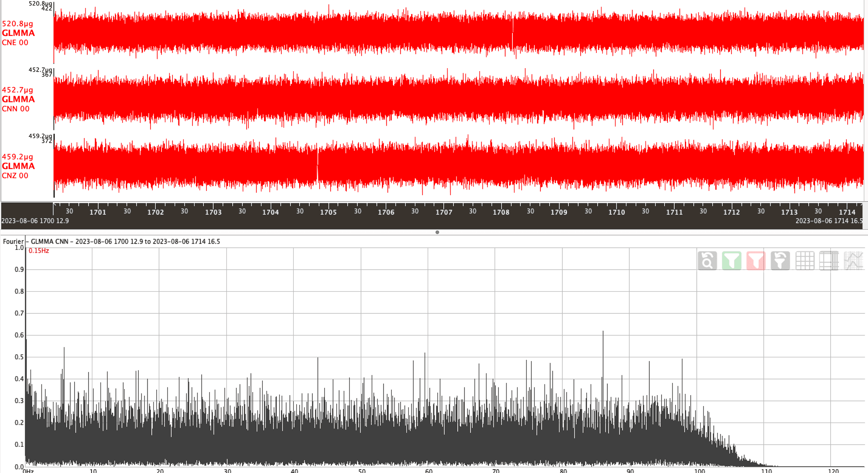This screenshot has height=473, width=868.
Task: Click the undo filter funnel icon
Action: click(x=780, y=261)
